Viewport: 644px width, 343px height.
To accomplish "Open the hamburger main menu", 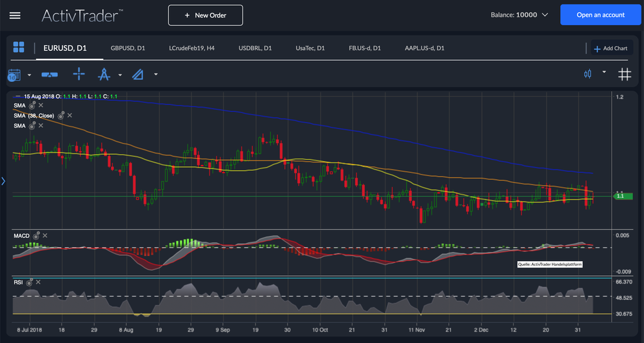I will 15,15.
